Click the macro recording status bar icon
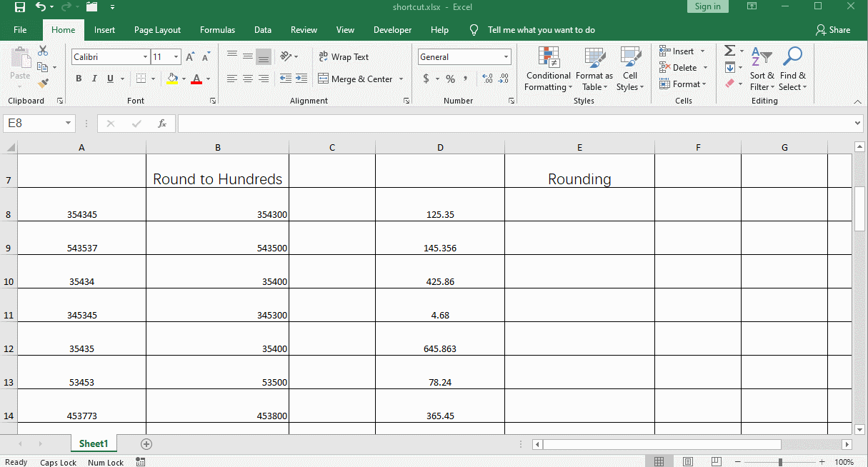 [141, 462]
